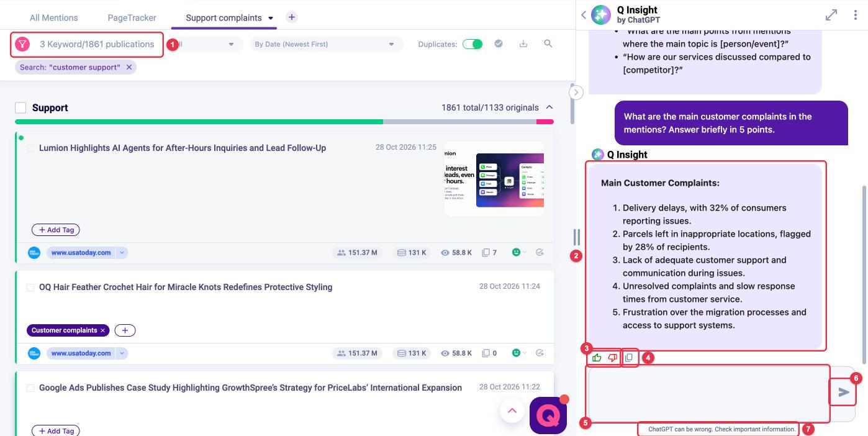Remove the "customer support" search chip
This screenshot has width=868, height=436.
pyautogui.click(x=129, y=67)
